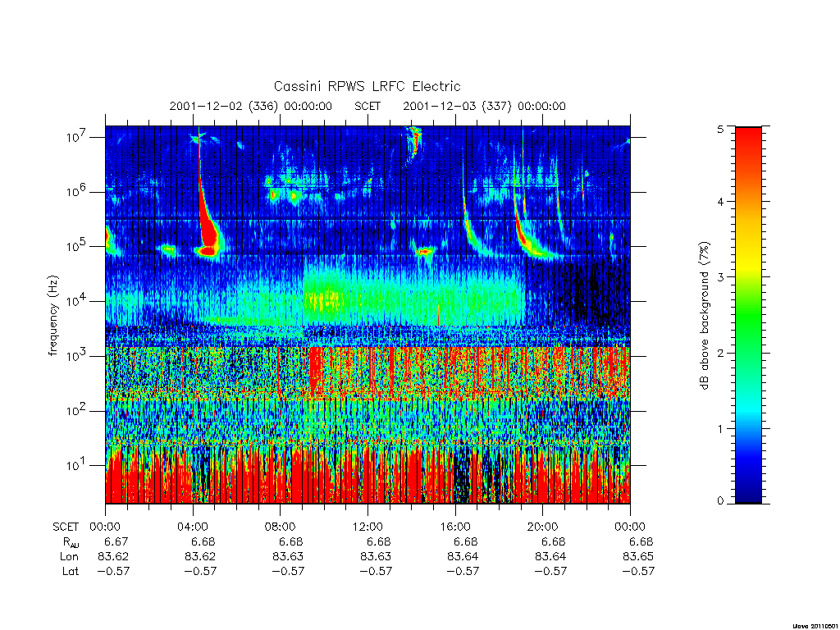Click the 'R_AU' row label
840x630 pixels.
coord(71,543)
